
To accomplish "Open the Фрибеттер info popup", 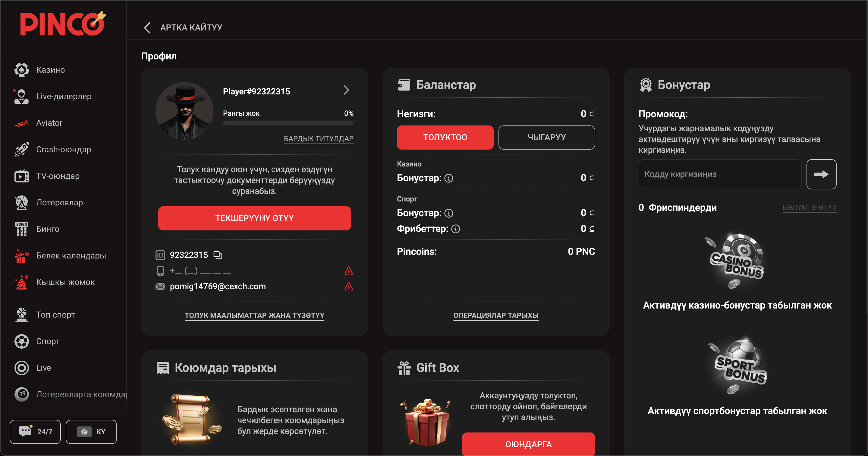I will coord(456,229).
